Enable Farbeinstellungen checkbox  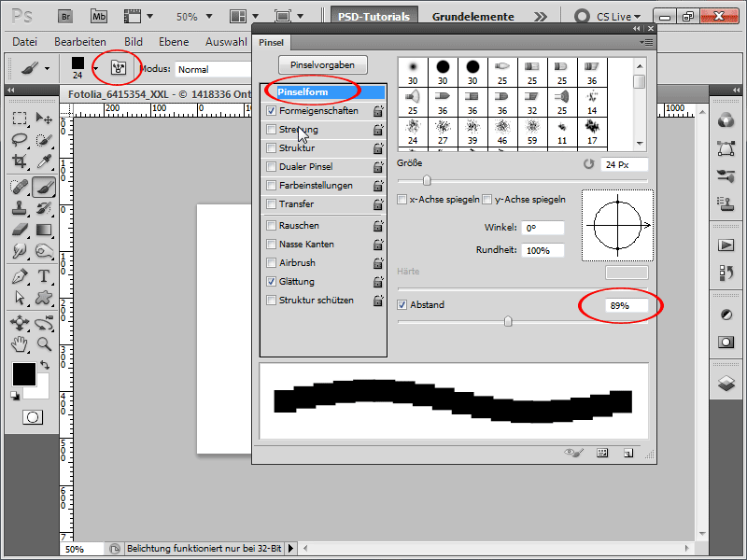tap(271, 185)
